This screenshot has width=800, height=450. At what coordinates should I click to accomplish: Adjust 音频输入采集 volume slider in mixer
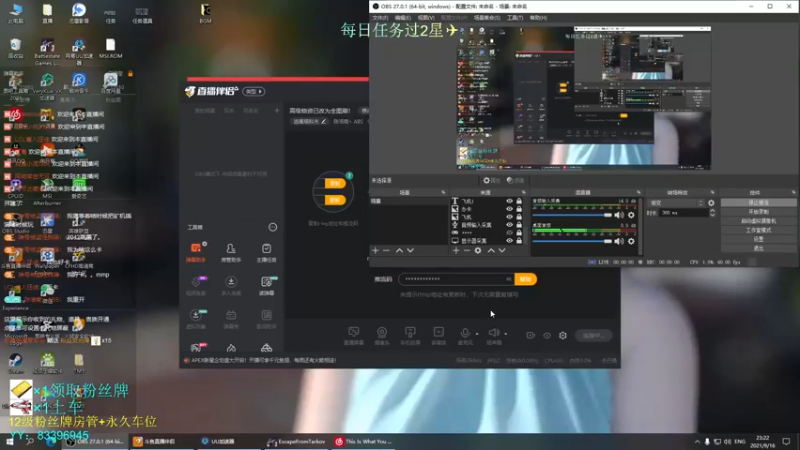[572, 215]
